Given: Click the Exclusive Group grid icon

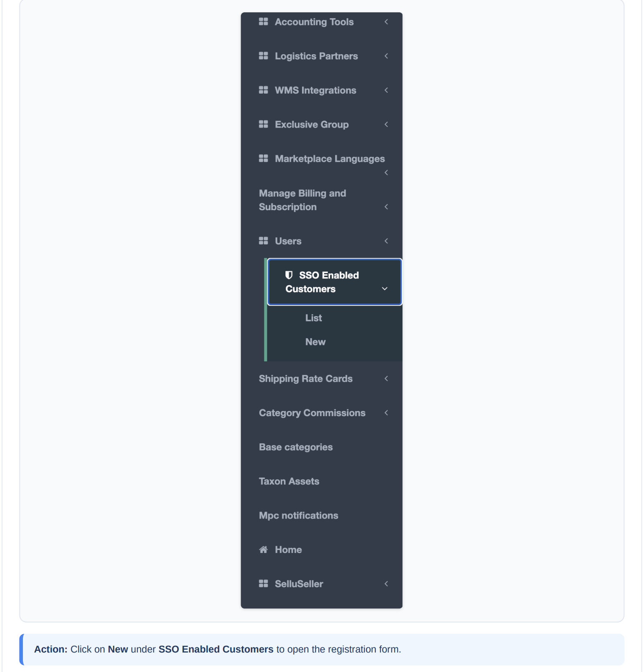Looking at the screenshot, I should click(x=263, y=124).
